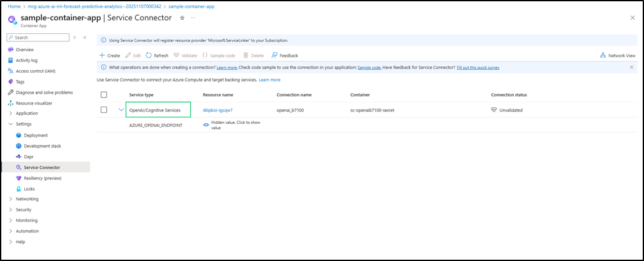The height and width of the screenshot is (261, 644).
Task: Select all connections header checkbox
Action: point(104,94)
